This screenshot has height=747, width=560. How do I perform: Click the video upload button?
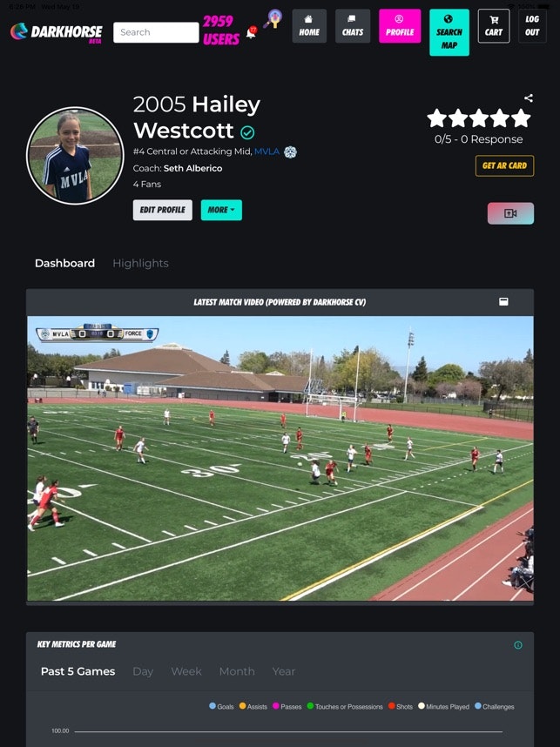point(510,213)
